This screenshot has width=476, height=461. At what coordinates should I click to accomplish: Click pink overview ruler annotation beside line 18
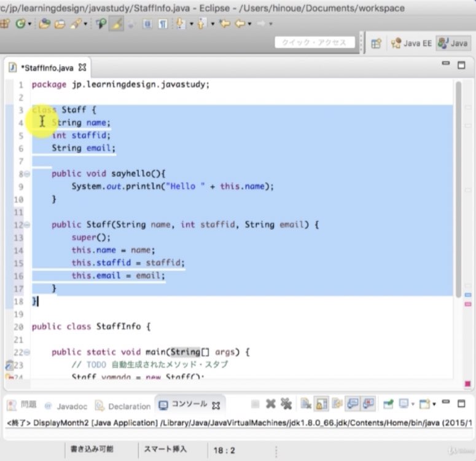click(468, 304)
